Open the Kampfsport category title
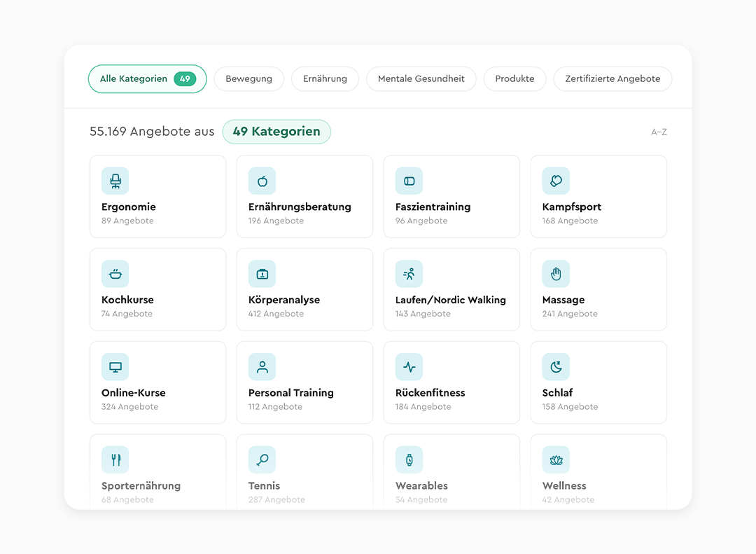The image size is (756, 554). [572, 207]
